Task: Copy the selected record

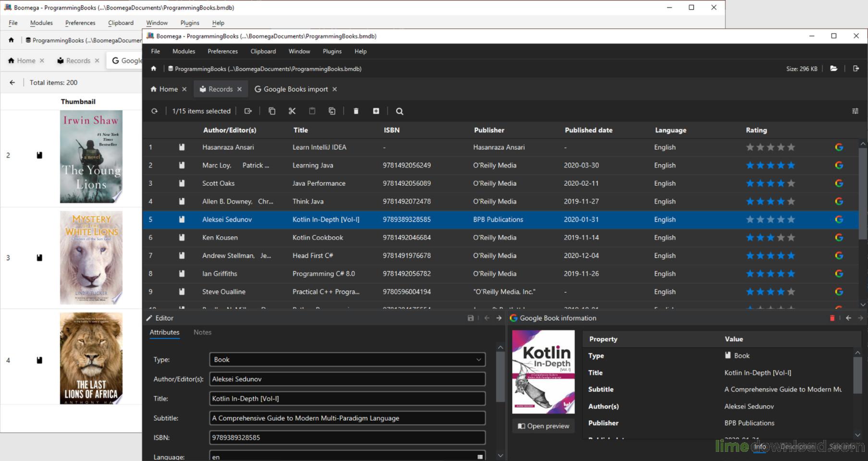Action: pos(272,111)
